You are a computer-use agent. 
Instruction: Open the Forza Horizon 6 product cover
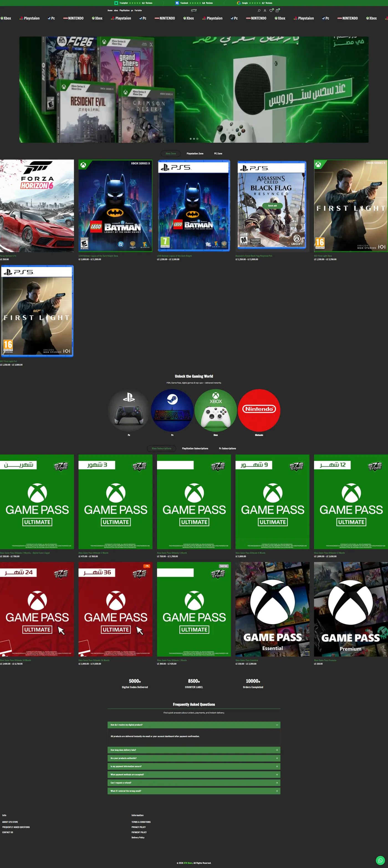(37, 206)
